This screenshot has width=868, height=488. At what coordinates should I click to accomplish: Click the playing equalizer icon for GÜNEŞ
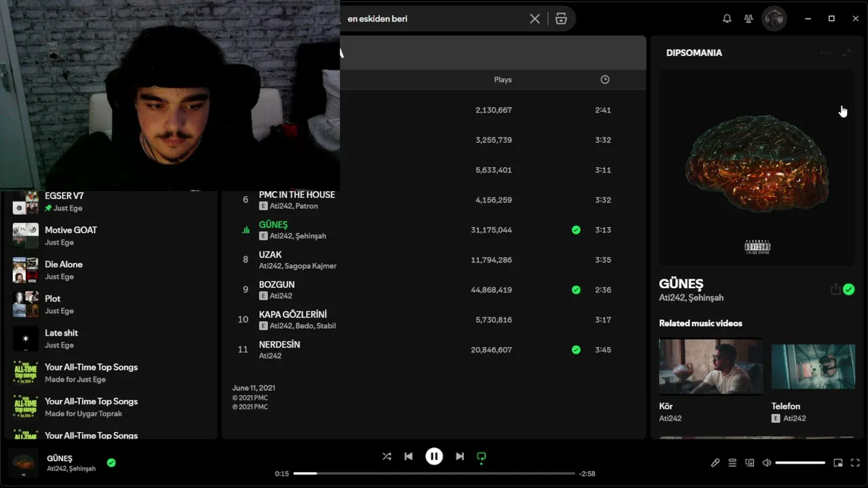point(245,230)
